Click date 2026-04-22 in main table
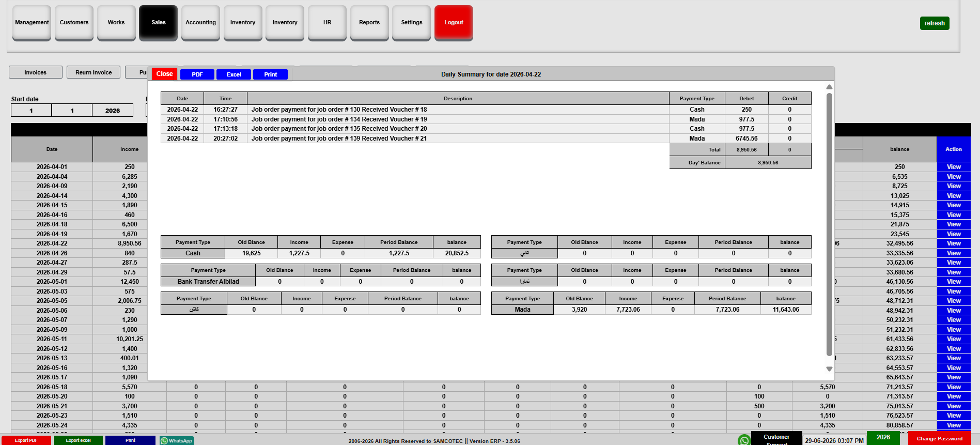The image size is (980, 445). [52, 243]
